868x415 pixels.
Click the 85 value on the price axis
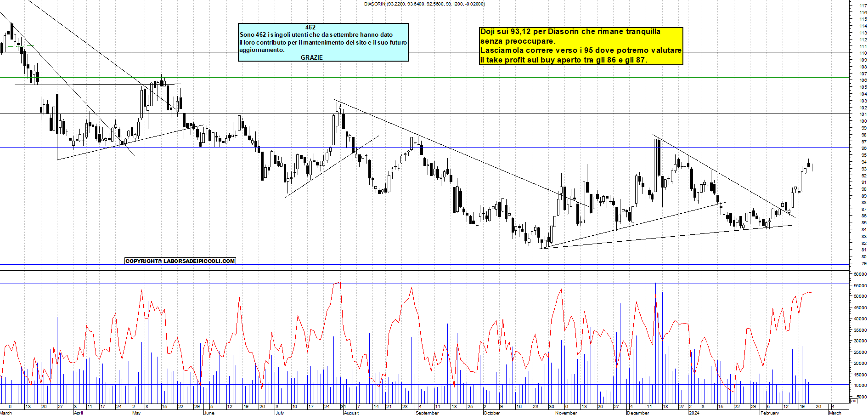[x=864, y=223]
